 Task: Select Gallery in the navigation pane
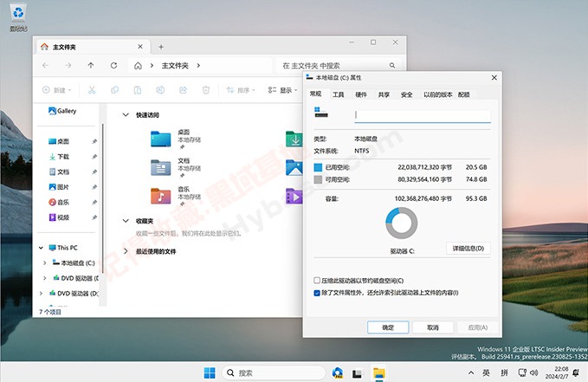pos(62,111)
